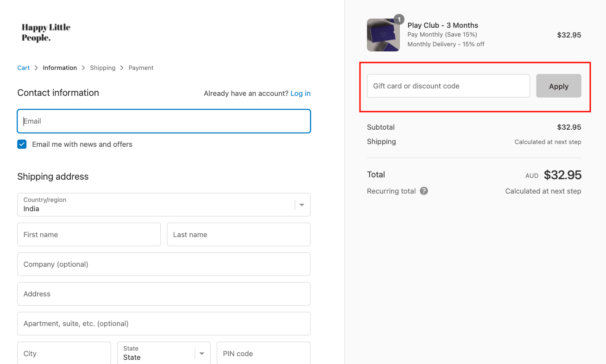Click 'Already have an account?' text
This screenshot has height=364, width=606.
pyautogui.click(x=246, y=94)
